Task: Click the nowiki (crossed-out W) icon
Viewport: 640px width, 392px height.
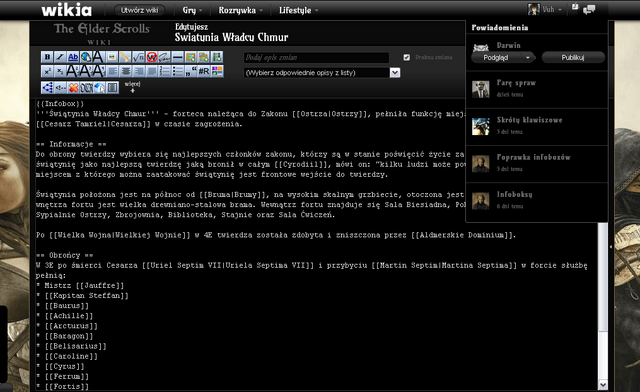Action: click(x=151, y=57)
